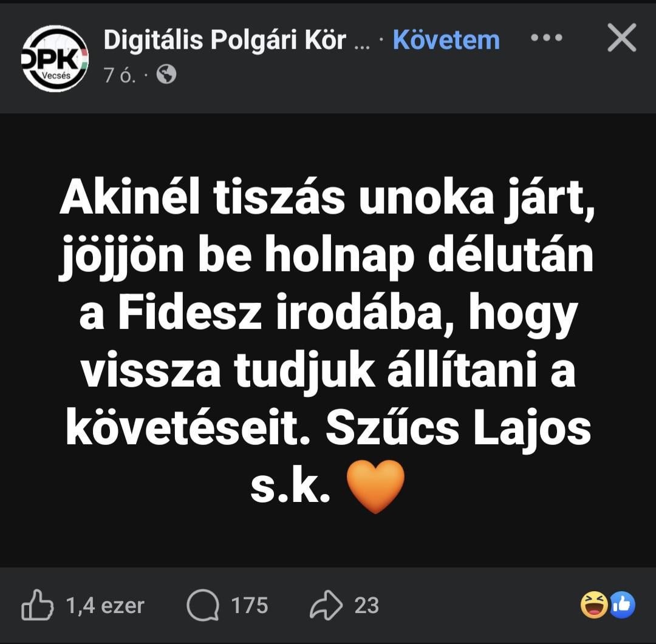Viewport: 656px width, 644px height.
Task: Click the blue thumbs-up reaction badge
Action: 623,605
